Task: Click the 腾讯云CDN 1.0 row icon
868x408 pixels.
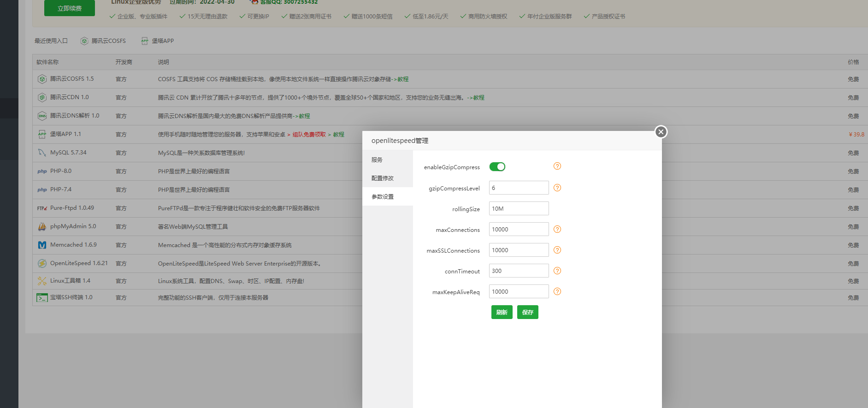Action: [x=42, y=97]
